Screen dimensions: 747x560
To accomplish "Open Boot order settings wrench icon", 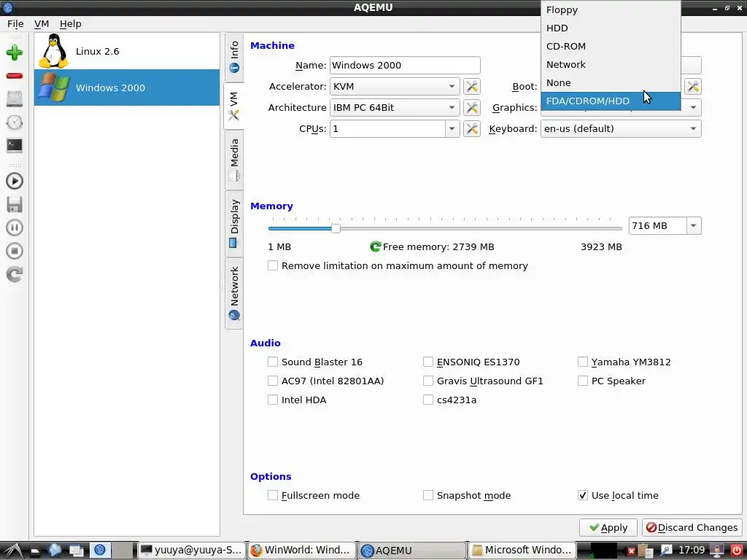I will click(693, 87).
